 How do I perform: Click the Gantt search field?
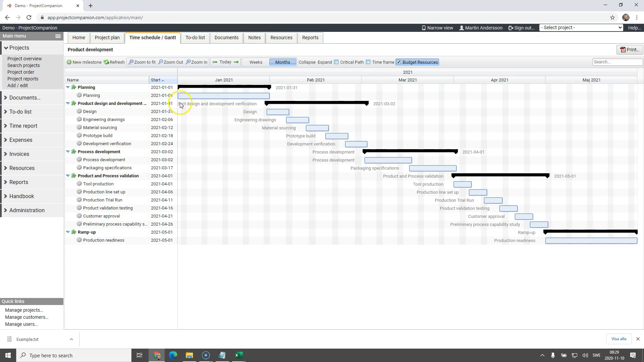(x=618, y=62)
